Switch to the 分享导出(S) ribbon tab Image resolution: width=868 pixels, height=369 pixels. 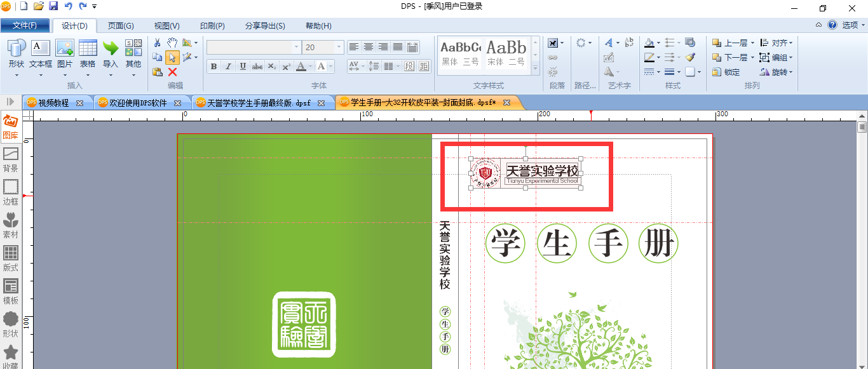click(x=265, y=26)
